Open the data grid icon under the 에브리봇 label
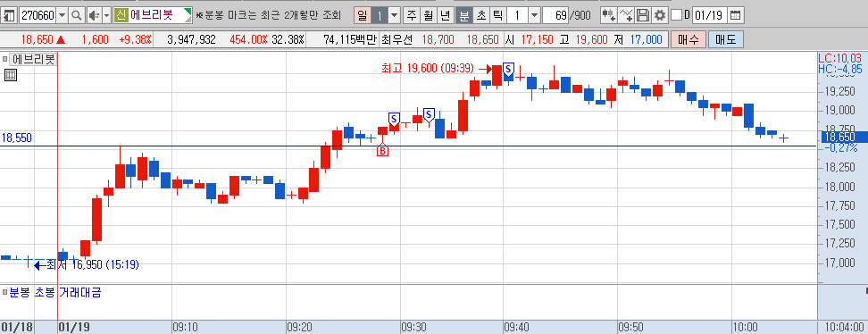 coord(11,75)
